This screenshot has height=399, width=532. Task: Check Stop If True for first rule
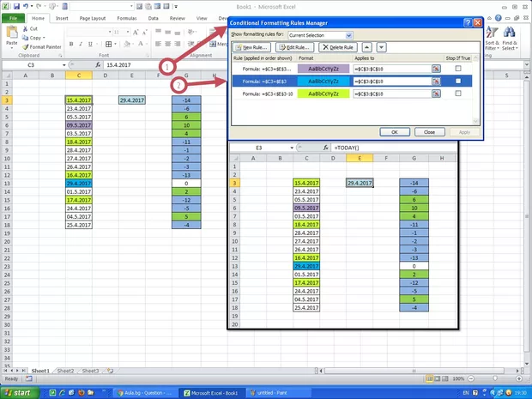[x=458, y=68]
